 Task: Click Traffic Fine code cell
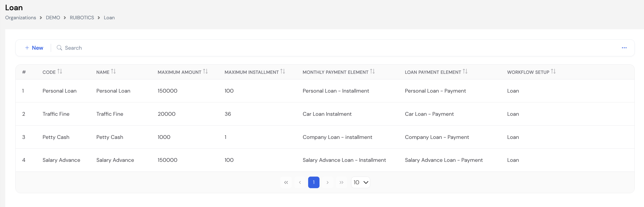pos(56,114)
